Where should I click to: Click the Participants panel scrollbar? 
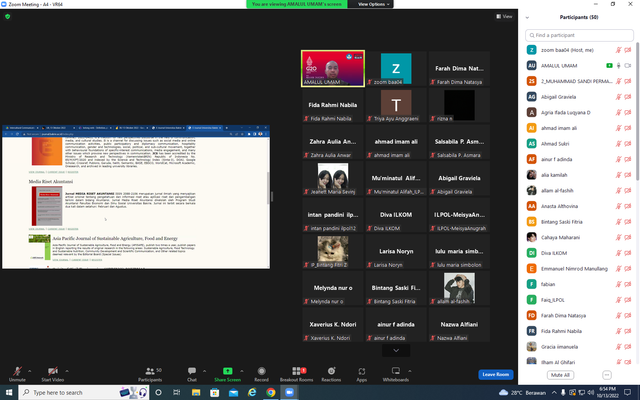(637, 110)
